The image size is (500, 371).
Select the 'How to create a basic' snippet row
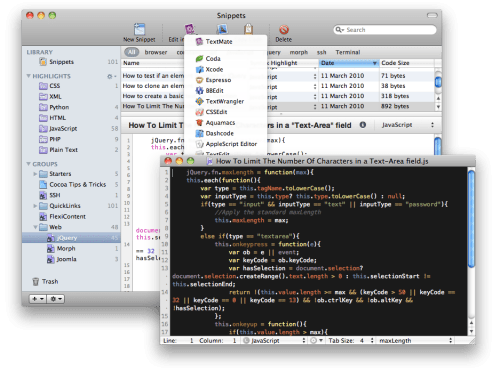[278, 96]
